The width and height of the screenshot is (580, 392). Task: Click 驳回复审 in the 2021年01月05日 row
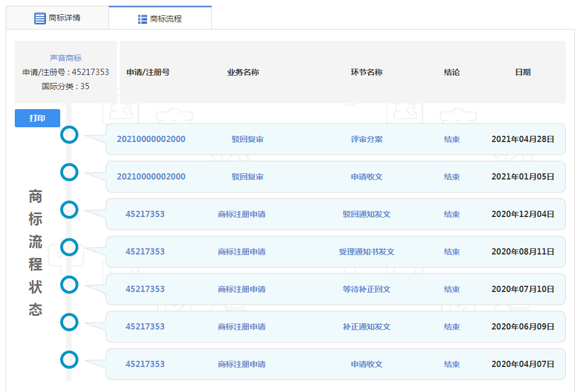pos(247,177)
